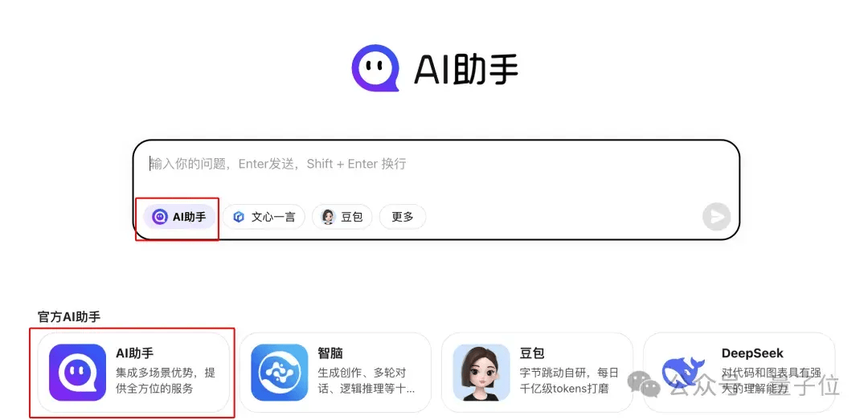Click the 豆包 card title text

[531, 353]
